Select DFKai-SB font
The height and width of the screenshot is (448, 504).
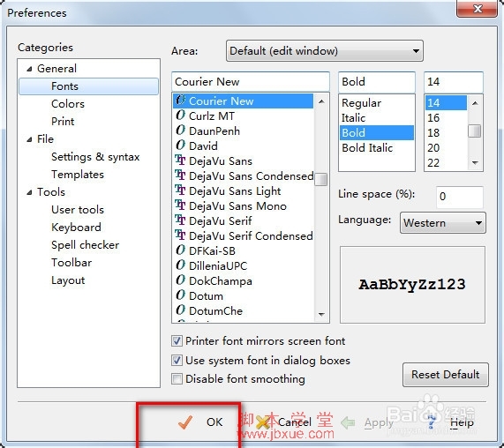click(243, 250)
